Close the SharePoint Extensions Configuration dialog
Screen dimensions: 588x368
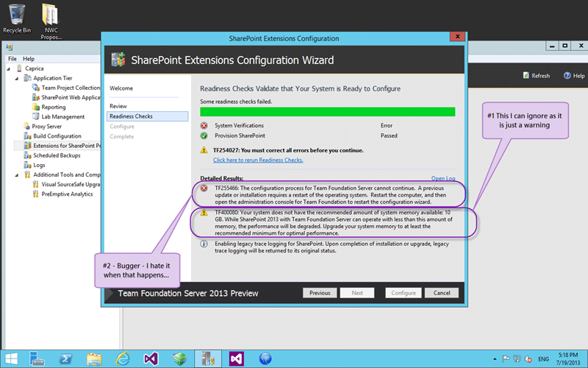(x=457, y=36)
